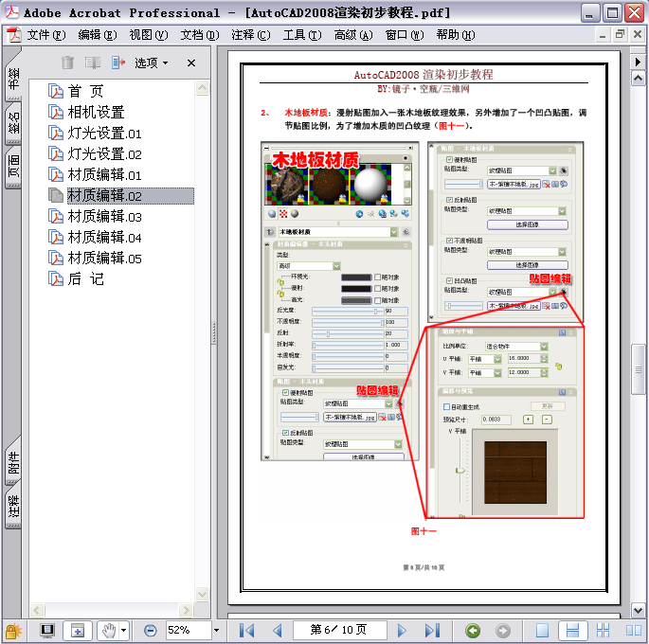
Task: Open the zoom percentage dropdown arrow
Action: 216,631
